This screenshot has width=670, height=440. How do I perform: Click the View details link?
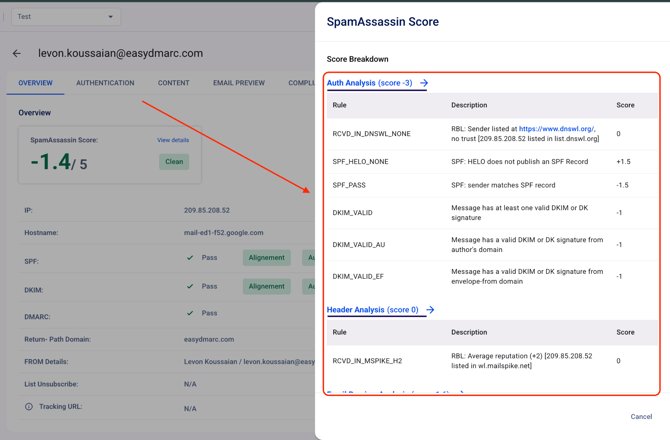(x=173, y=140)
